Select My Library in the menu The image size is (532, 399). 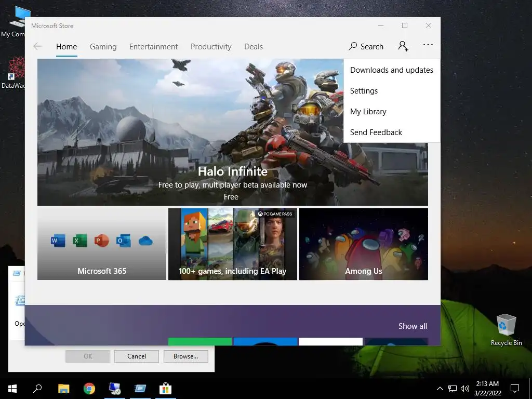(392, 111)
